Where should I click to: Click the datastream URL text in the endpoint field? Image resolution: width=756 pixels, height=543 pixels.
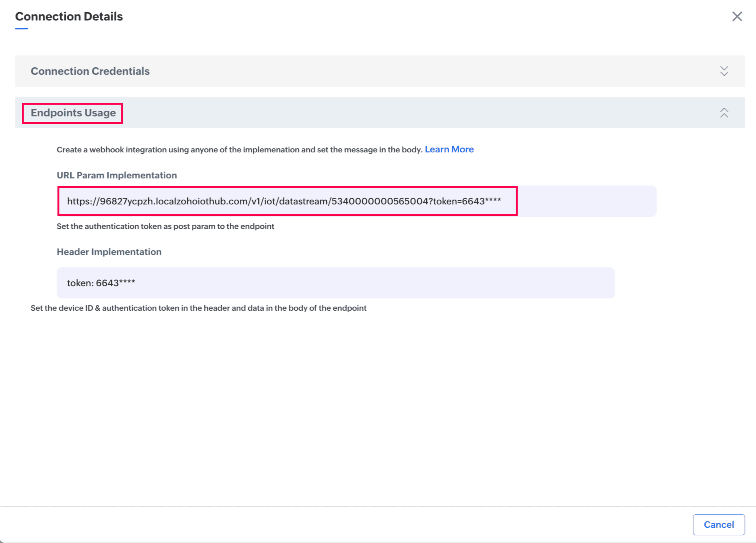[284, 201]
